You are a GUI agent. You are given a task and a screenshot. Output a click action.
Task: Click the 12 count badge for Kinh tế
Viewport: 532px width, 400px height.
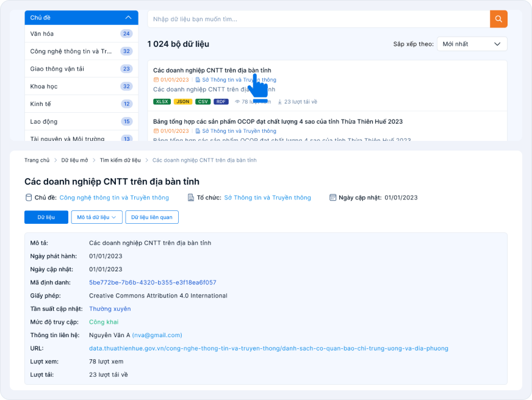point(126,104)
